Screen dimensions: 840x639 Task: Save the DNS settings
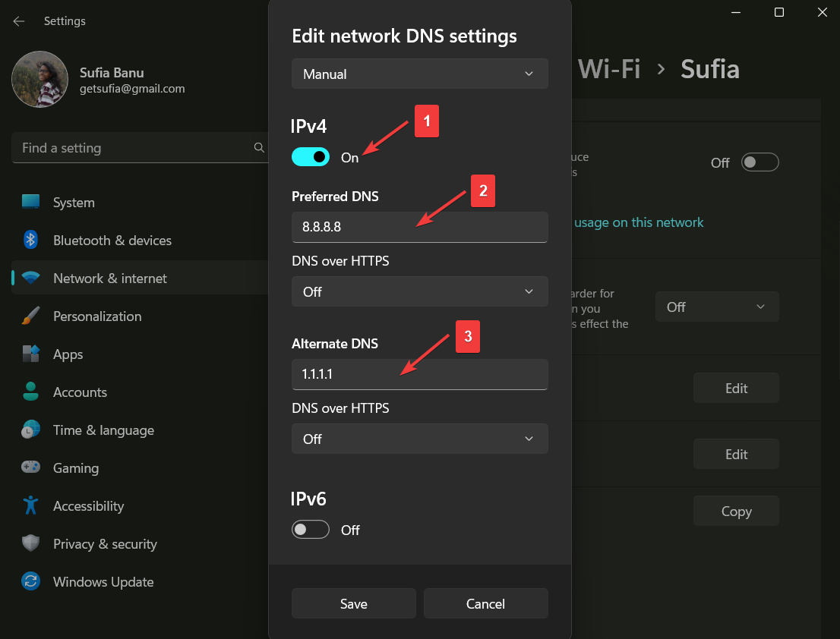(x=353, y=603)
